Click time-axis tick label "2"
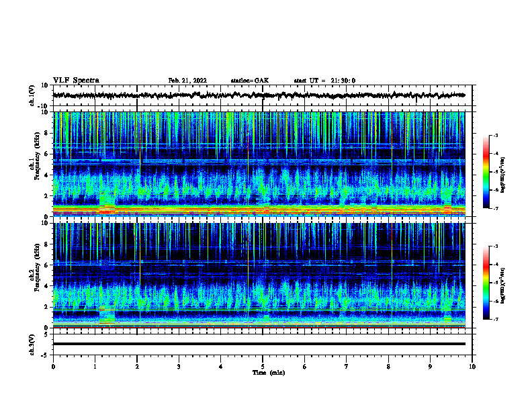 click(137, 367)
